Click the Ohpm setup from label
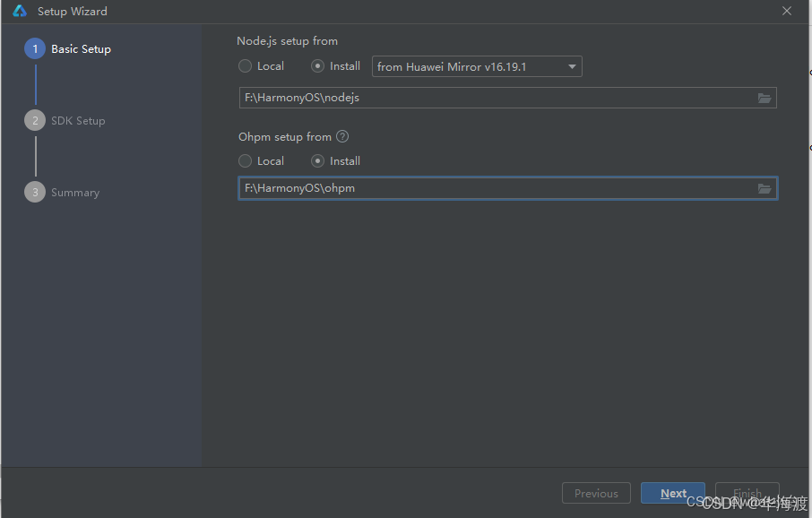812x518 pixels. [285, 137]
